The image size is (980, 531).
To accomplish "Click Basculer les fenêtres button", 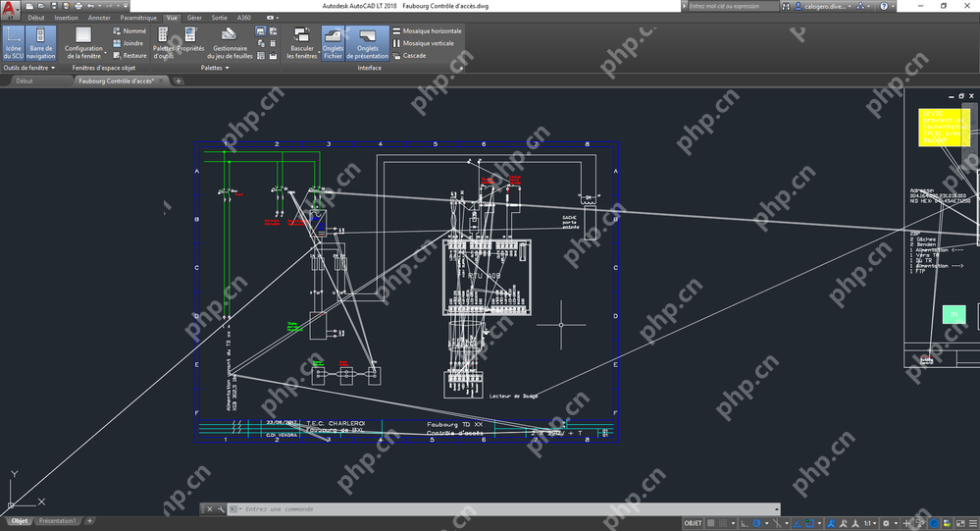I will tap(302, 43).
